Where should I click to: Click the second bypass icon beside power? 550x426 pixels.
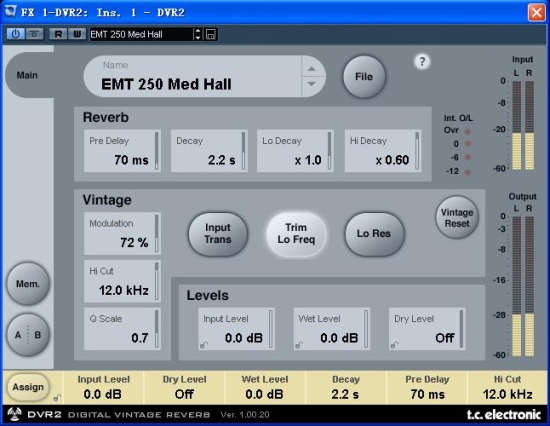[x=34, y=34]
